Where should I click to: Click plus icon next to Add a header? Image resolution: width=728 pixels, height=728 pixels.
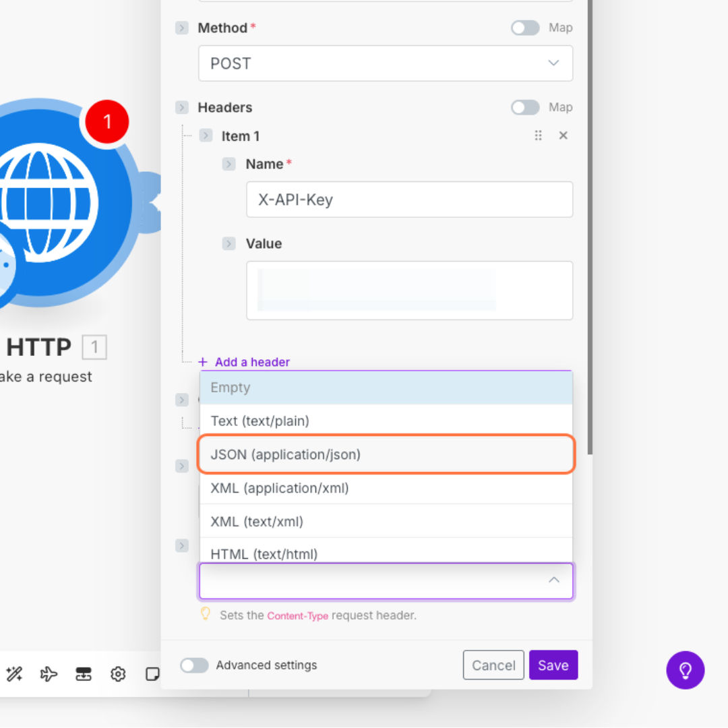click(203, 362)
